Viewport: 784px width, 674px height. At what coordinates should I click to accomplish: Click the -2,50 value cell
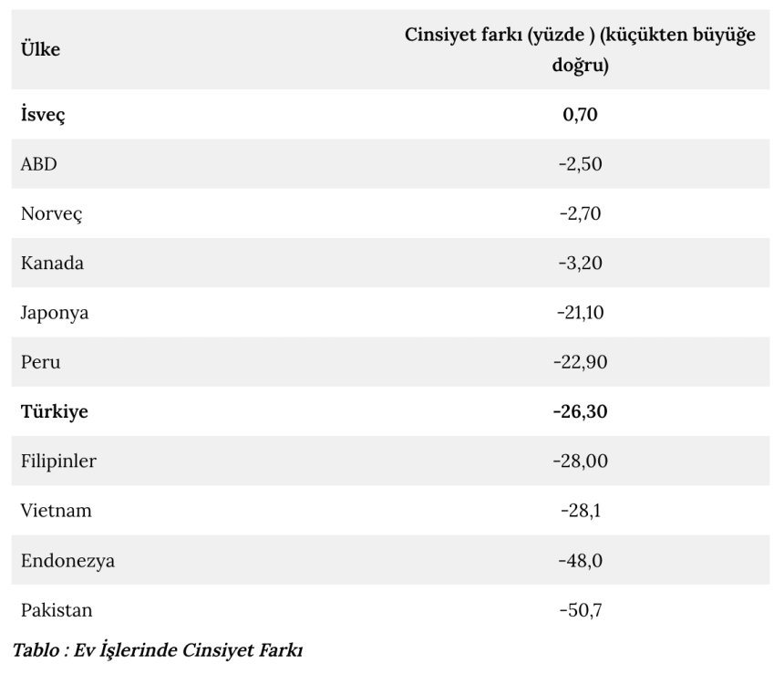click(580, 164)
